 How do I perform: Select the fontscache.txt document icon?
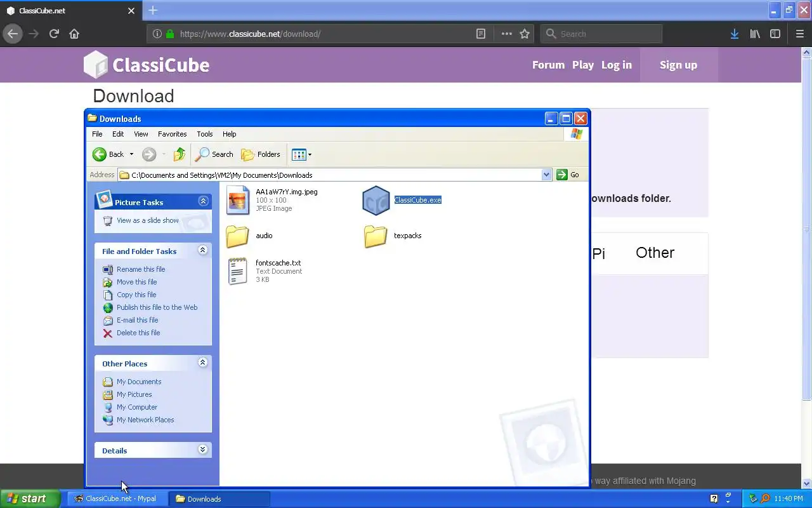click(x=237, y=271)
